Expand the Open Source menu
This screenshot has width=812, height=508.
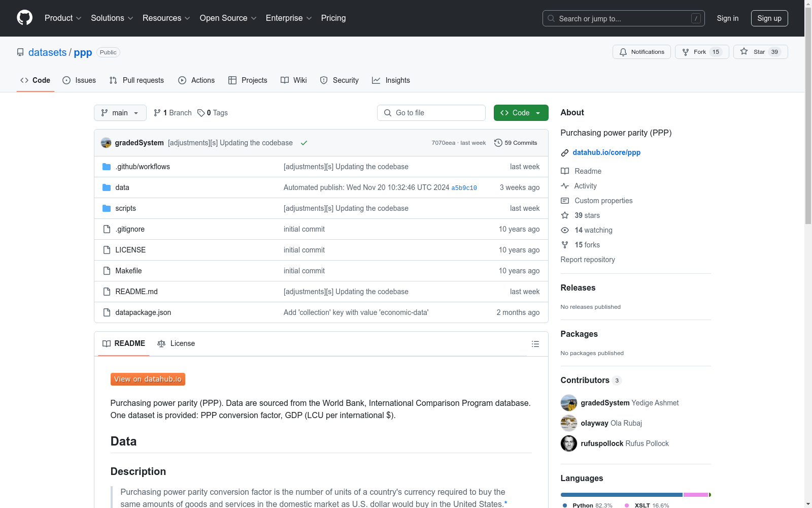point(228,18)
